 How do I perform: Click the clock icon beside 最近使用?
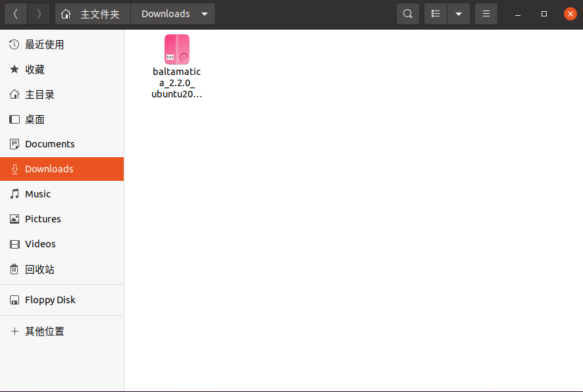(x=14, y=45)
